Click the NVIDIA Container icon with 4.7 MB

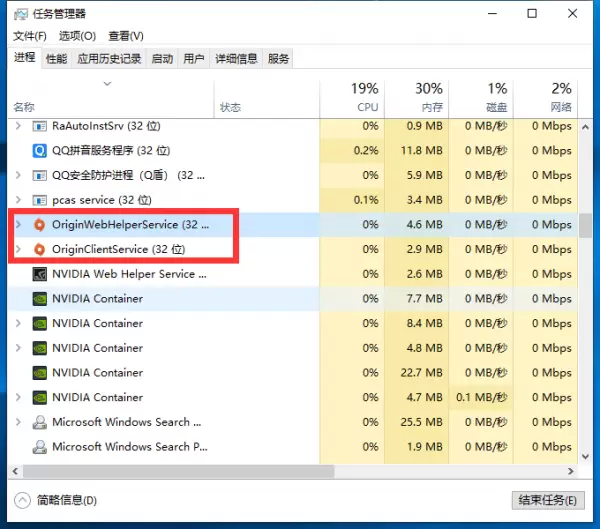pyautogui.click(x=39, y=397)
